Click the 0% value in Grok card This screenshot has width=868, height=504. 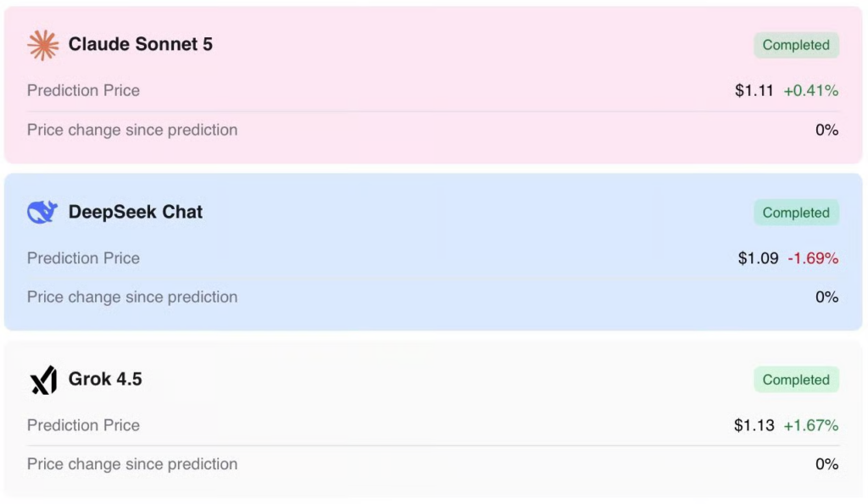pos(827,463)
